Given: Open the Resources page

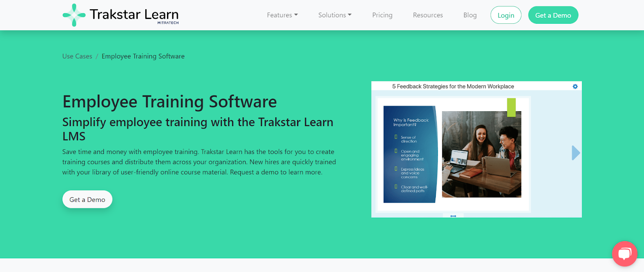Looking at the screenshot, I should [428, 15].
